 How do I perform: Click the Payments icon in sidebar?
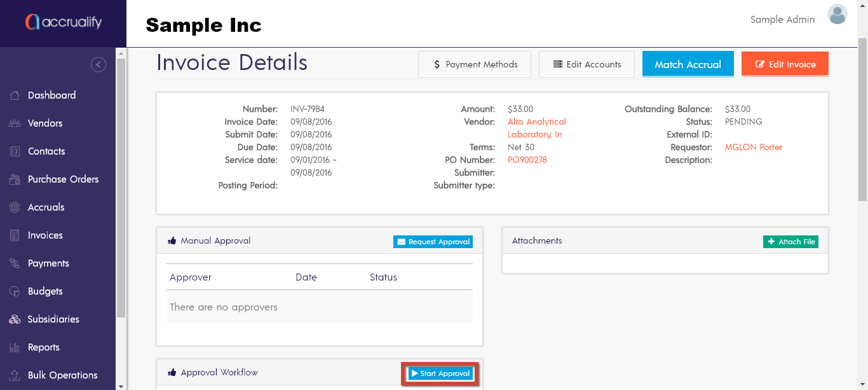pyautogui.click(x=15, y=263)
